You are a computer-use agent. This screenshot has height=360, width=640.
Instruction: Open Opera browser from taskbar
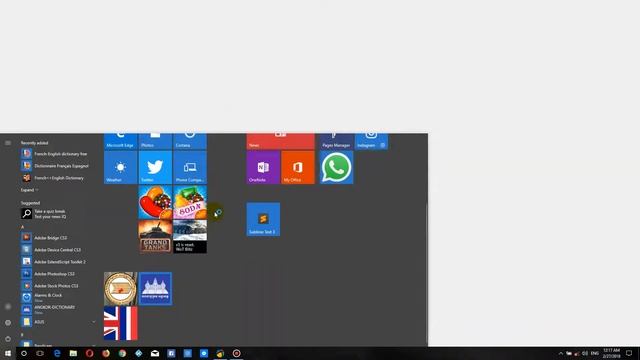[x=89, y=353]
